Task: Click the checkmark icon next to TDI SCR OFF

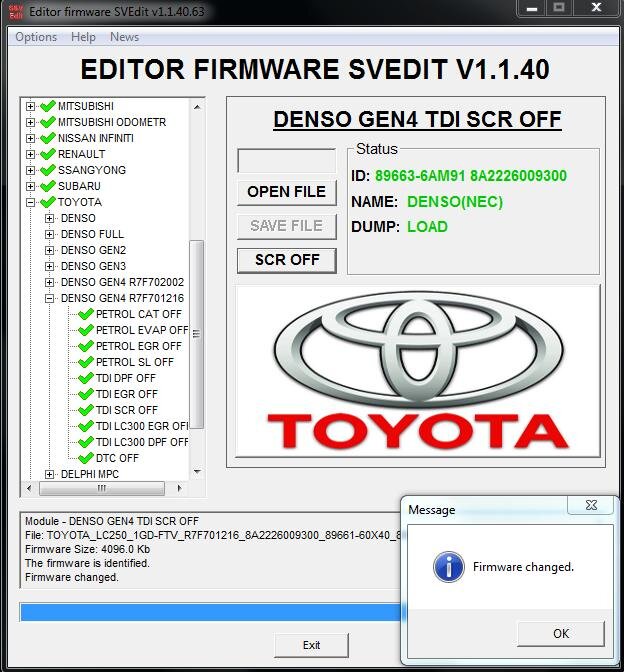Action: pyautogui.click(x=86, y=410)
